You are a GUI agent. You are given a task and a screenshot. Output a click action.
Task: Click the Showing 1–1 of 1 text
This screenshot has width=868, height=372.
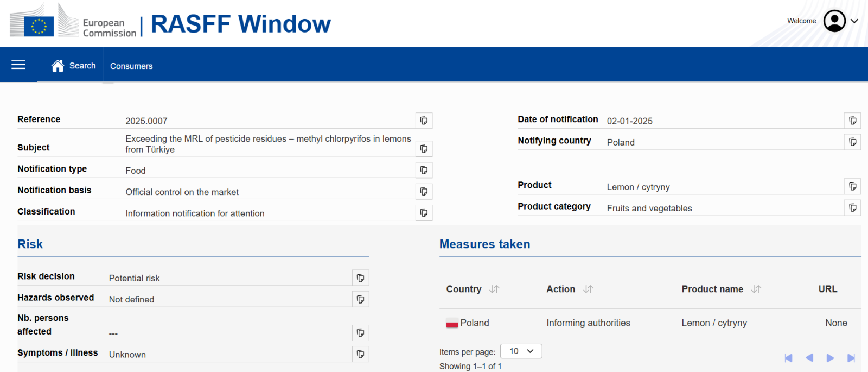[x=470, y=367]
